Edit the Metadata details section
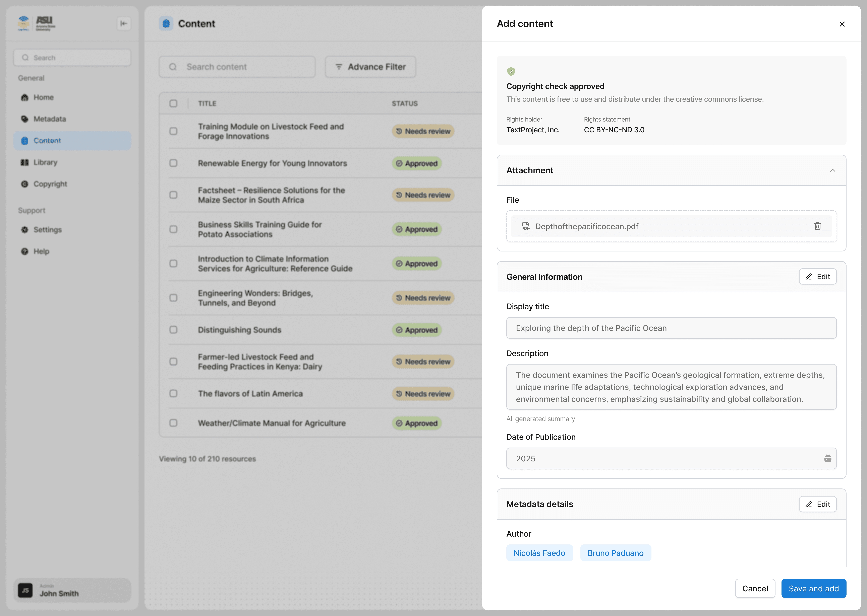The width and height of the screenshot is (867, 616). tap(817, 504)
